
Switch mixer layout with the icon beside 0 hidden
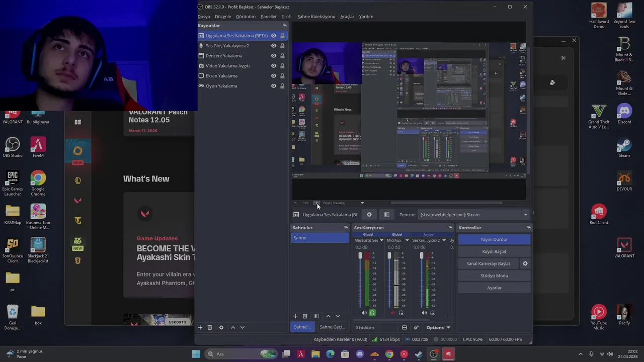click(x=404, y=328)
